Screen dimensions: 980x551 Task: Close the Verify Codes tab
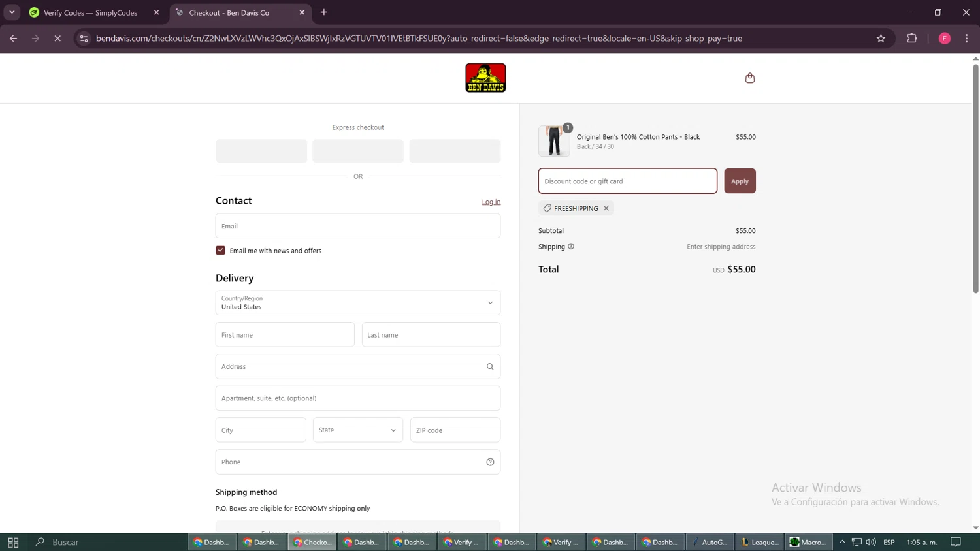click(156, 12)
